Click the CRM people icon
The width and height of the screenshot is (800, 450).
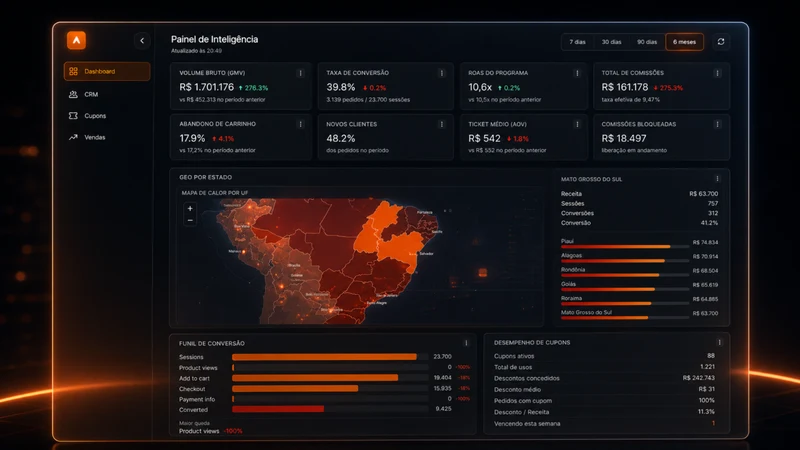pyautogui.click(x=73, y=94)
